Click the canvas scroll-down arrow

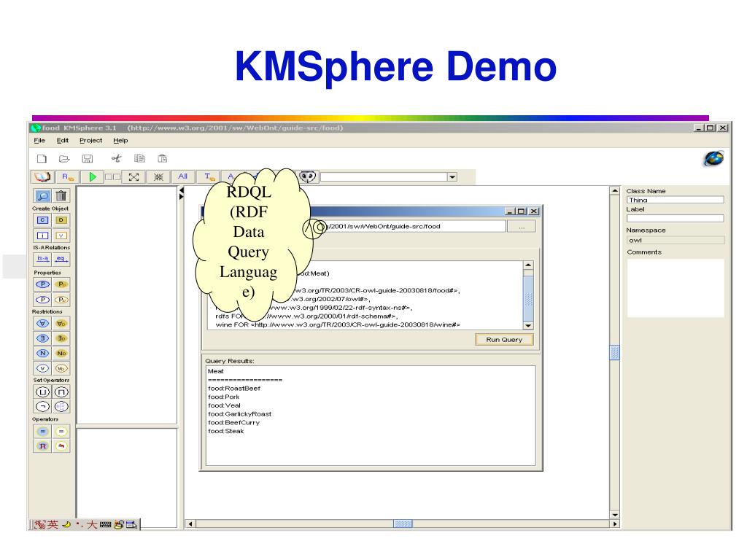coord(614,515)
